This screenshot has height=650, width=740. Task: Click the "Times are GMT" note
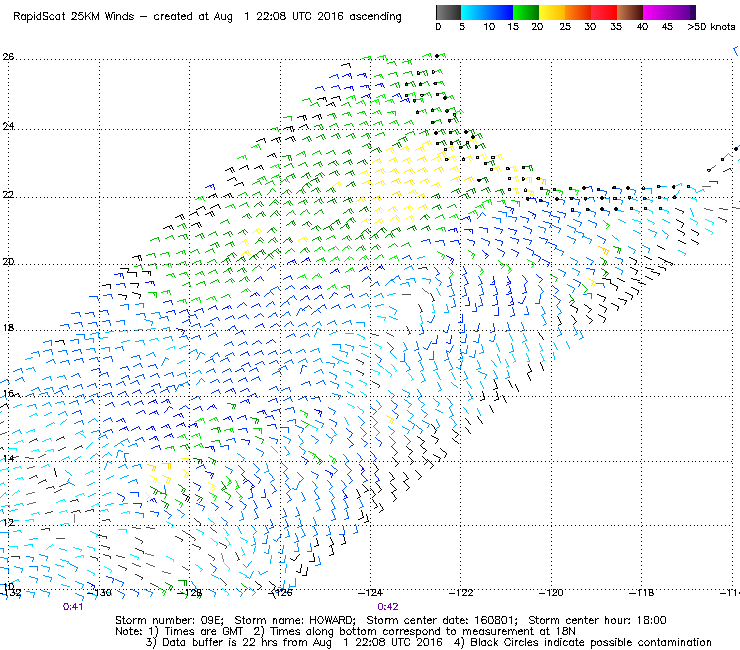pyautogui.click(x=203, y=632)
